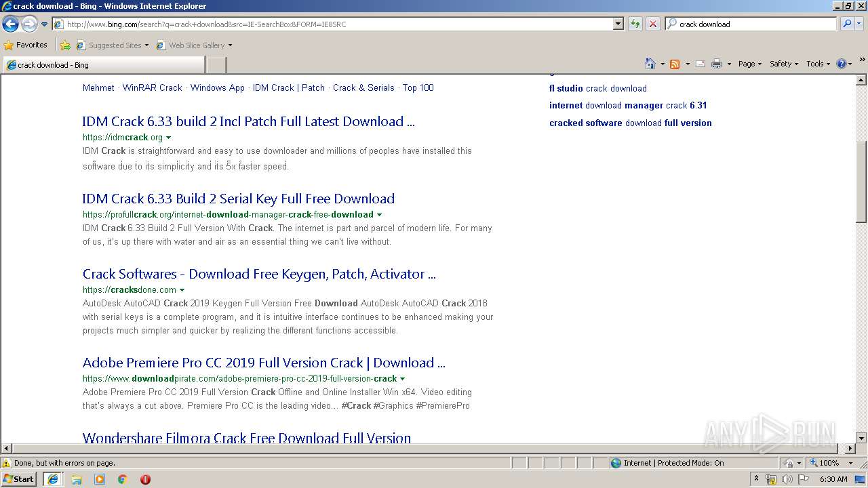Open Windows Media Player taskbar icon
Image resolution: width=868 pixels, height=488 pixels.
[100, 479]
